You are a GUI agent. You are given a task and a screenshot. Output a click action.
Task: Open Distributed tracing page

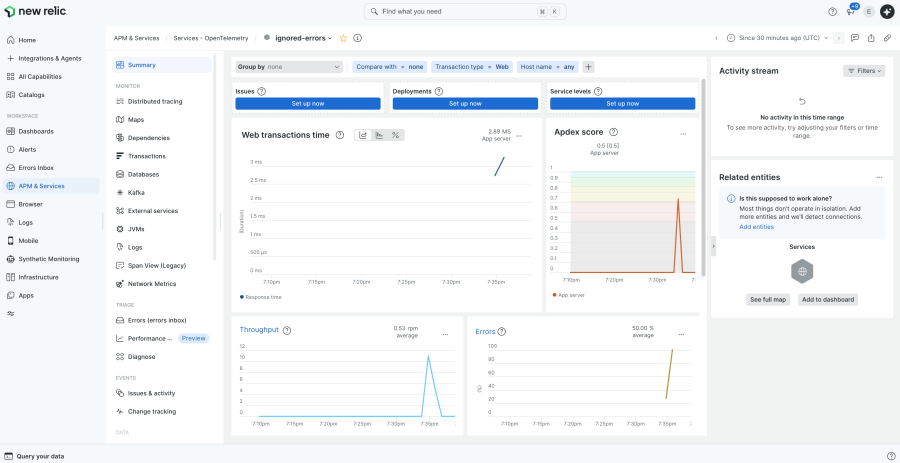coord(155,102)
